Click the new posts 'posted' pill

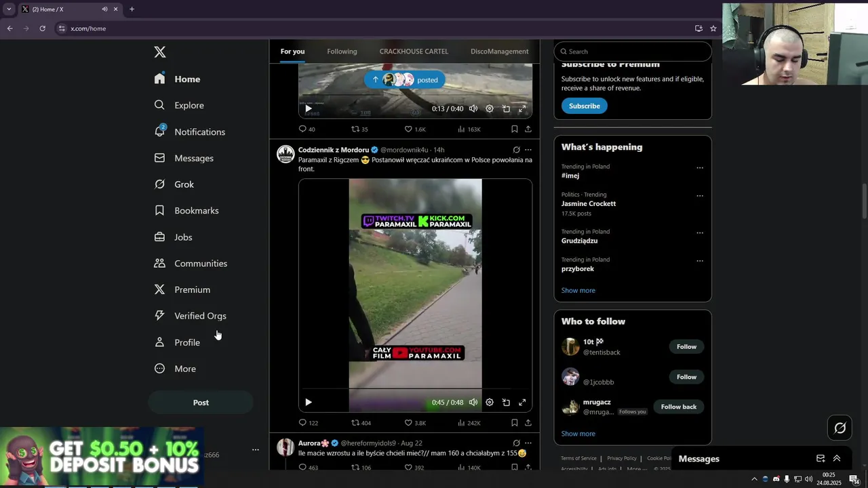click(x=405, y=80)
